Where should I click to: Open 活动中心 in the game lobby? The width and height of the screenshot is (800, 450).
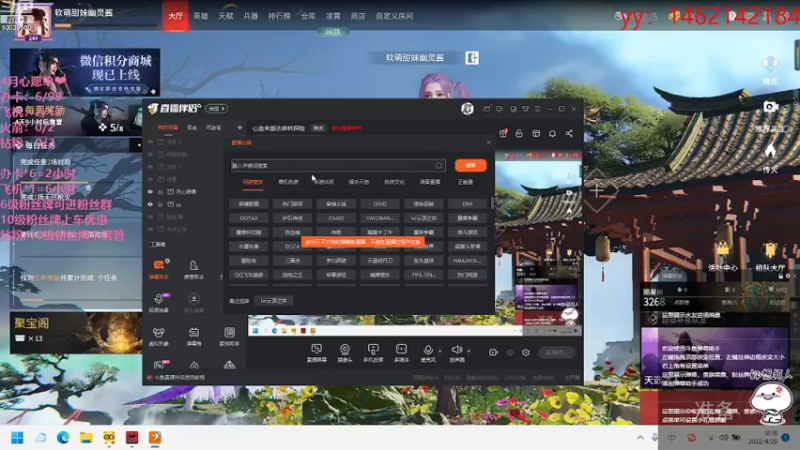pyautogui.click(x=722, y=257)
